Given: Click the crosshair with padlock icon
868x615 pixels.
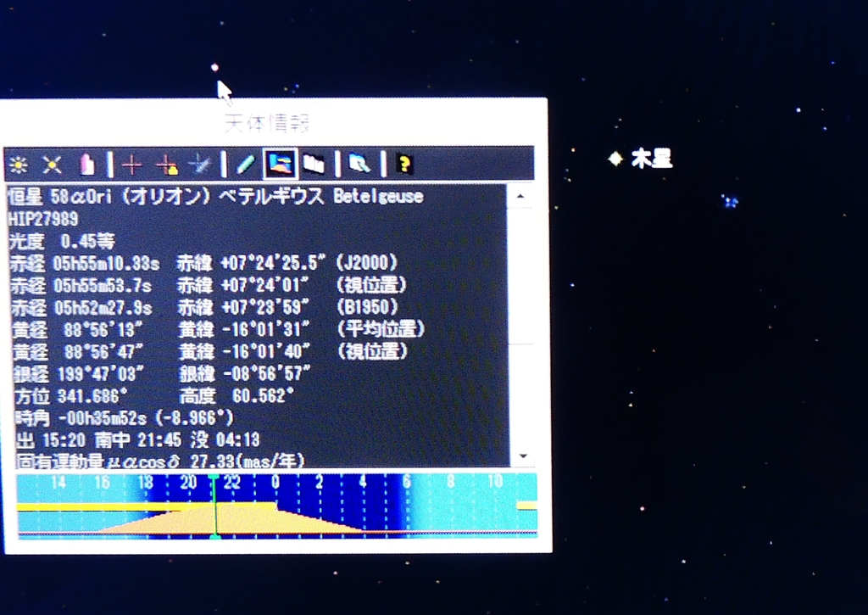Looking at the screenshot, I should point(166,165).
